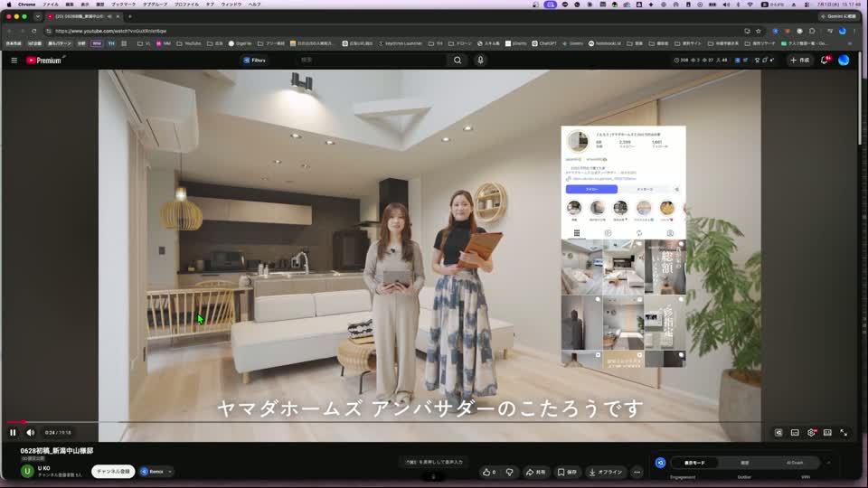Open the notifications bell

pos(825,61)
